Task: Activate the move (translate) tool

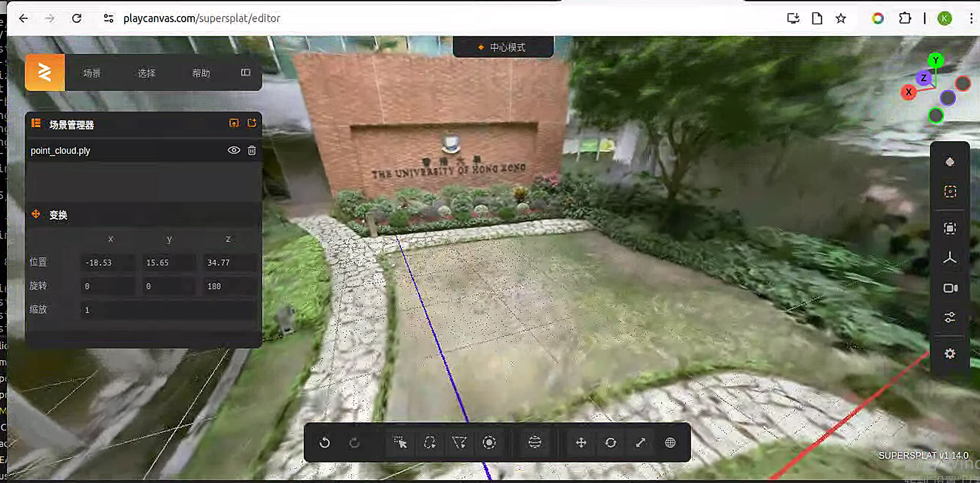Action: (581, 443)
